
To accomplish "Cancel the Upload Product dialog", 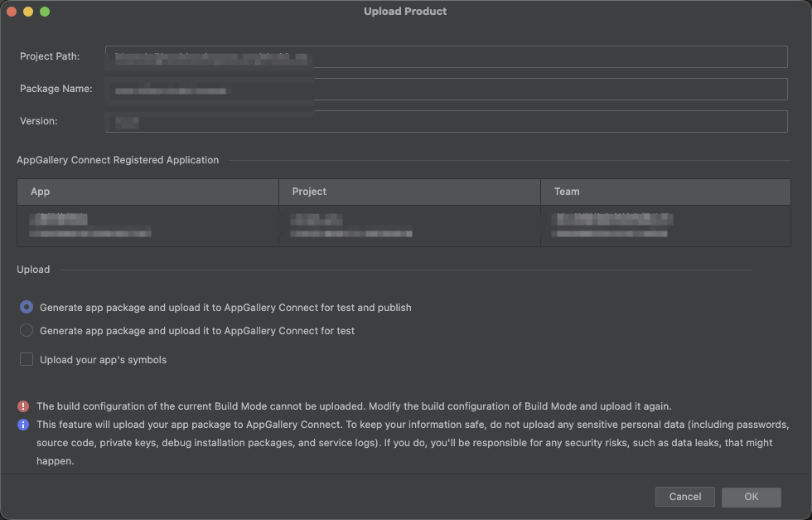I will [684, 497].
